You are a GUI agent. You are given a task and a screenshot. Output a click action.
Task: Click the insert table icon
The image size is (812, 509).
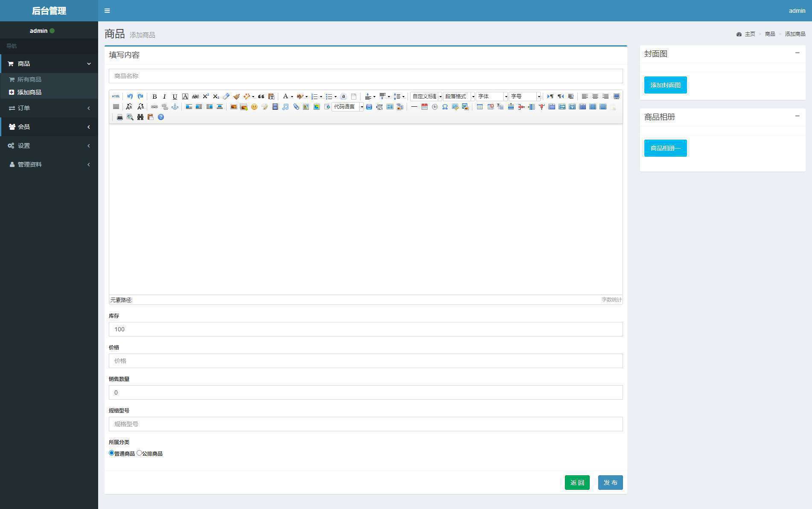(480, 107)
